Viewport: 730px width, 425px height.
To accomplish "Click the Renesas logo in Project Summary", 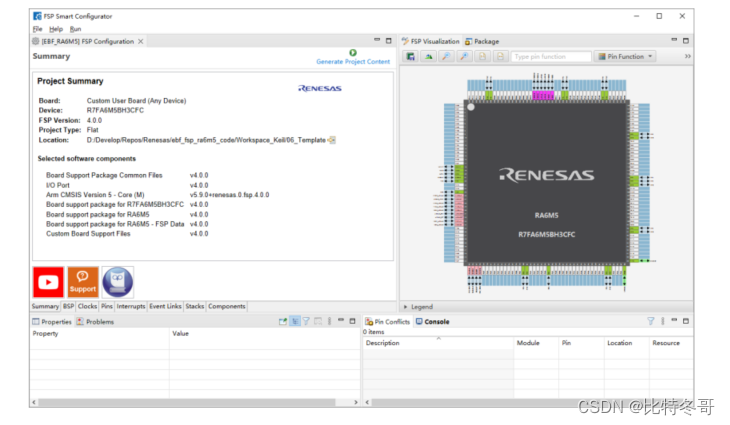I will click(x=320, y=88).
